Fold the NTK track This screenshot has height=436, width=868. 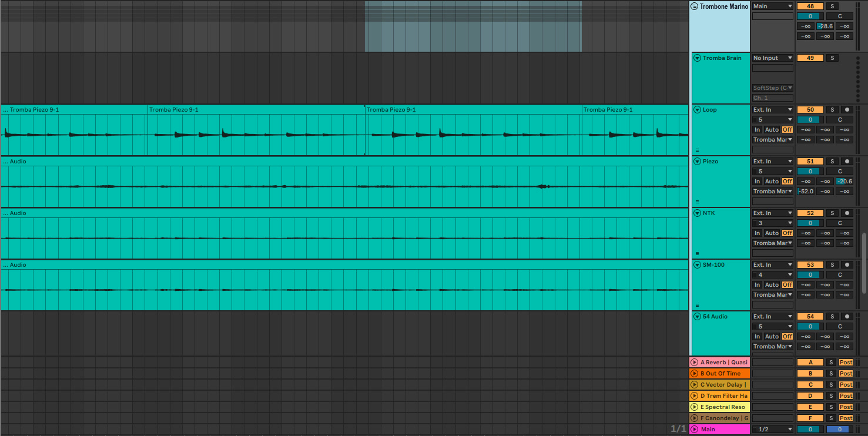[x=697, y=213]
